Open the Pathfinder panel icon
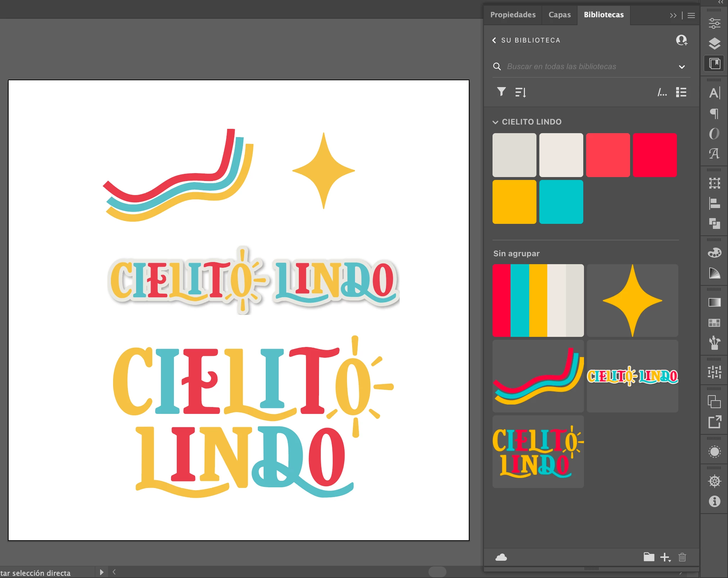The width and height of the screenshot is (728, 578). (x=714, y=223)
